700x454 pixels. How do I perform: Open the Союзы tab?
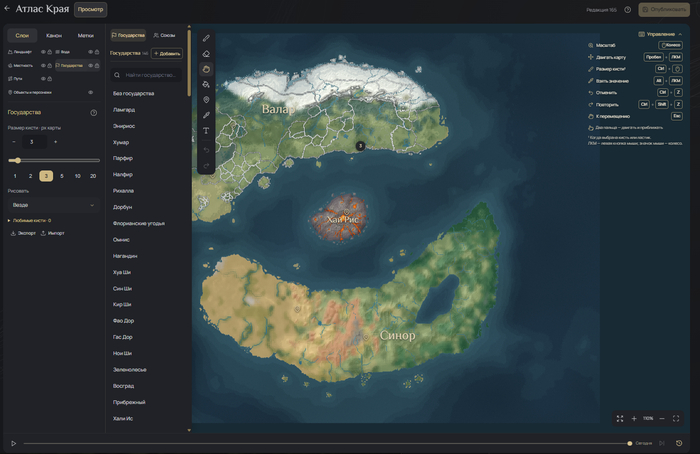click(164, 35)
